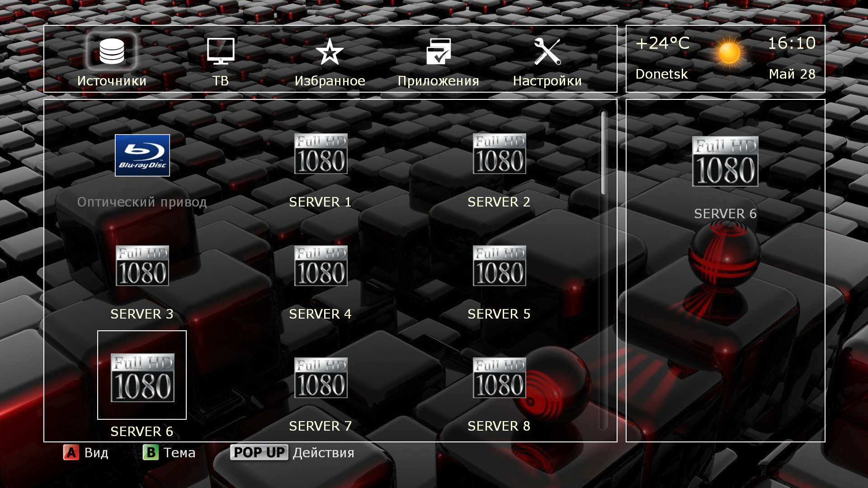Viewport: 868px width, 488px height.
Task: Click the SERVER 7 label
Action: [x=320, y=426]
